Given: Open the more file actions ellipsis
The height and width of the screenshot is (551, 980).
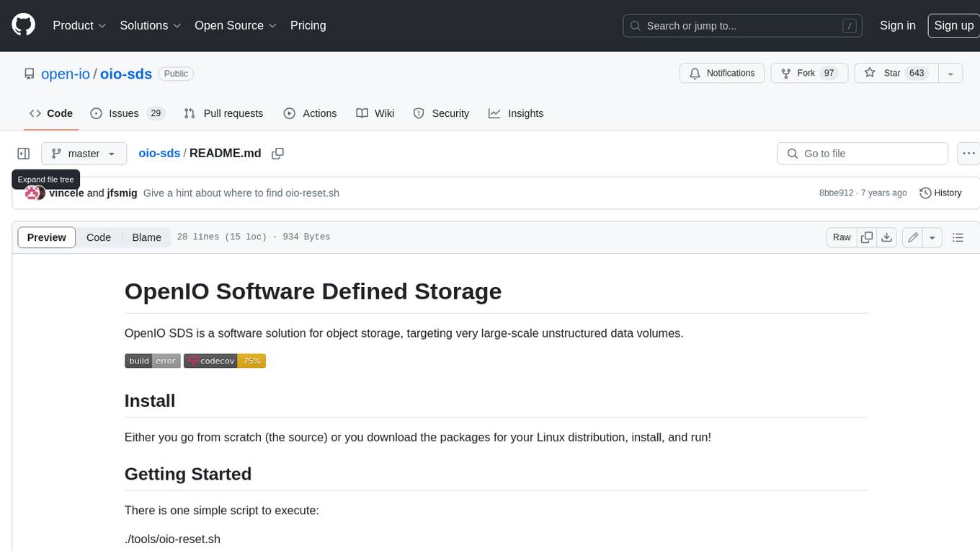Looking at the screenshot, I should point(968,154).
